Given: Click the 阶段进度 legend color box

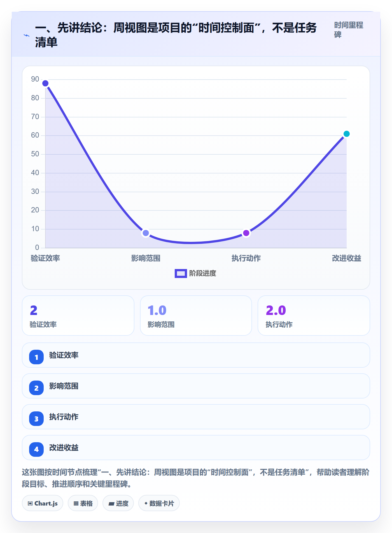Looking at the screenshot, I should click(x=181, y=273).
